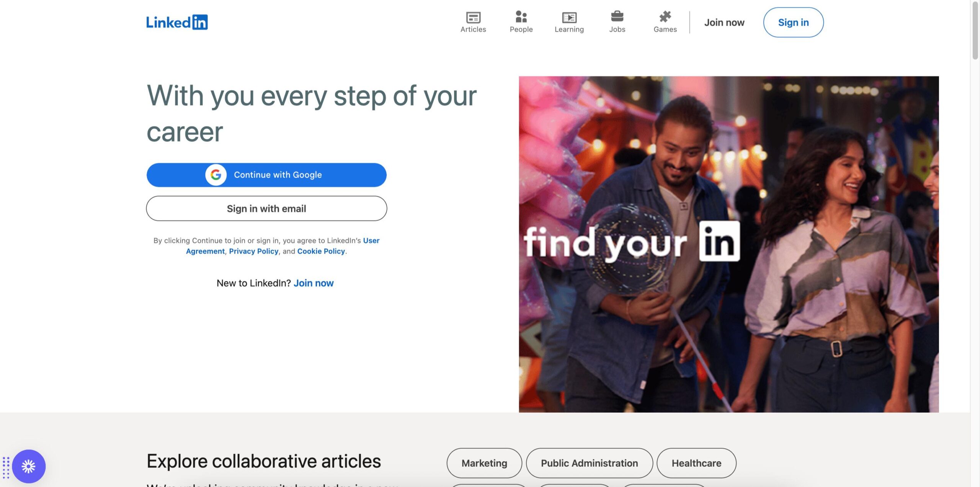Click the Google logo in Continue button
980x487 pixels.
tap(216, 175)
